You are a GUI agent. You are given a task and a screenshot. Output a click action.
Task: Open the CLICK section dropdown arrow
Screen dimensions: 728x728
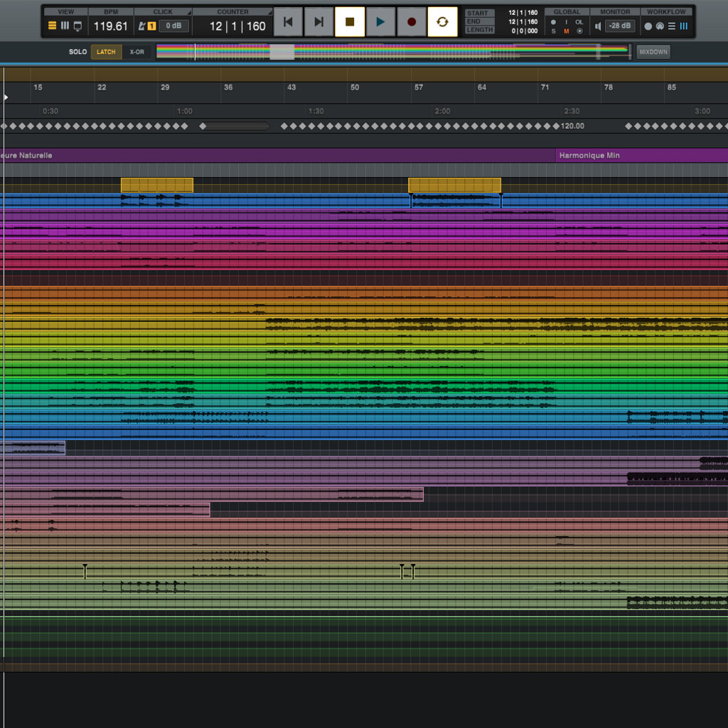pyautogui.click(x=188, y=13)
